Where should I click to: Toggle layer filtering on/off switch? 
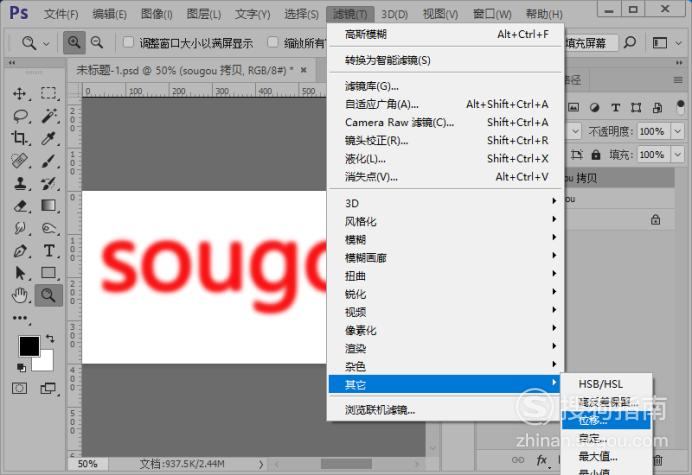pyautogui.click(x=680, y=106)
